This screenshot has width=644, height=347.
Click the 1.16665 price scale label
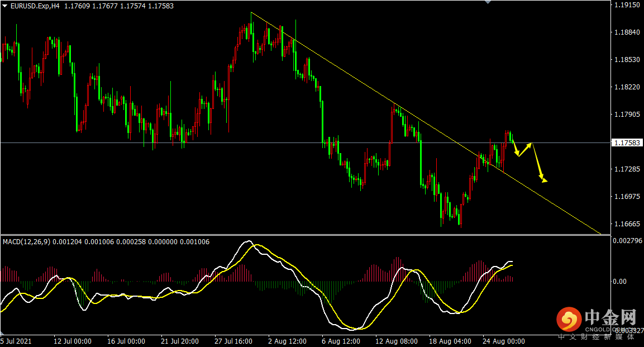[627, 224]
